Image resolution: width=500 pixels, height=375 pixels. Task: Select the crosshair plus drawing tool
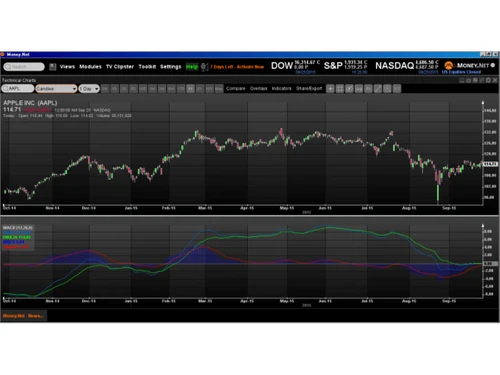pyautogui.click(x=330, y=89)
